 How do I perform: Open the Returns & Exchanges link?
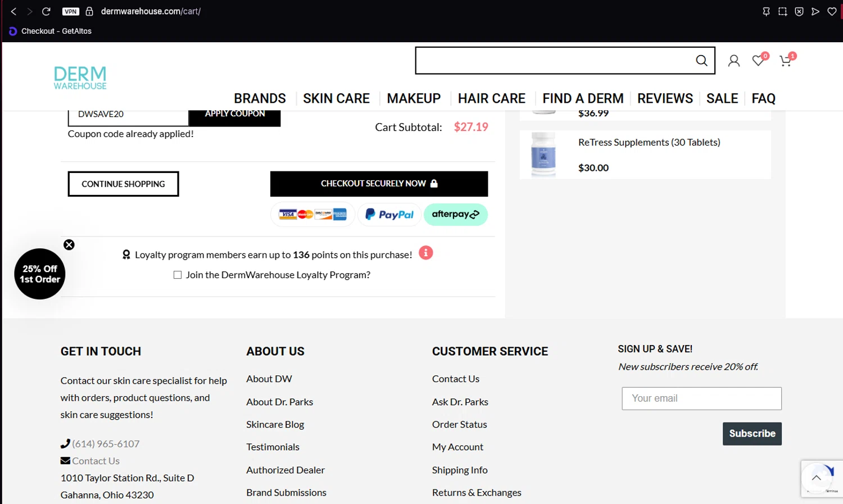[477, 493]
